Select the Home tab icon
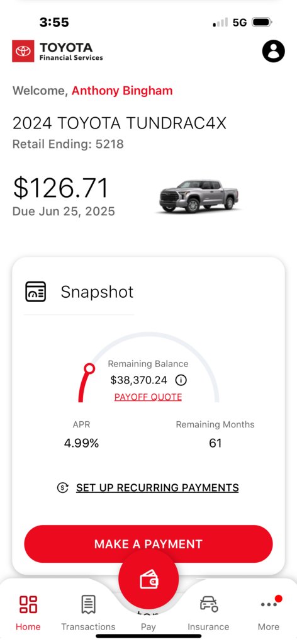This screenshot has height=644, width=297. pos(28,604)
